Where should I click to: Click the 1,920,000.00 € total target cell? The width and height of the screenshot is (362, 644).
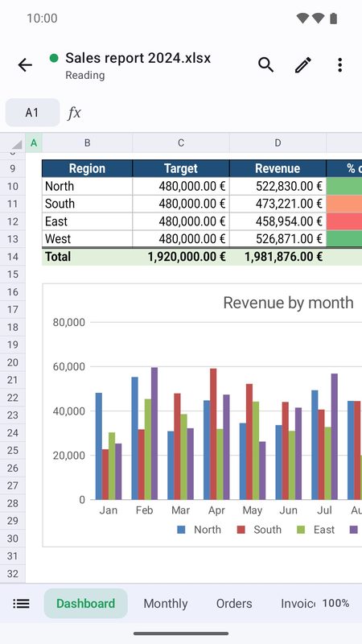click(180, 257)
